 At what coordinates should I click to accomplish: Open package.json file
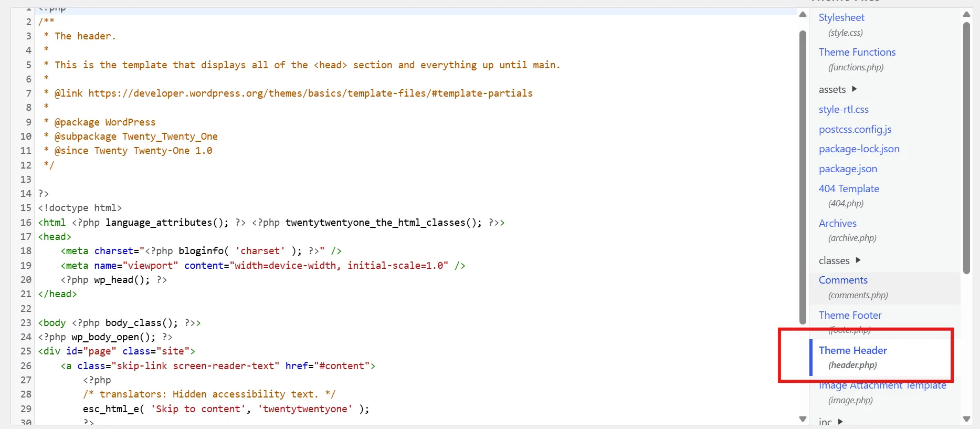point(848,169)
